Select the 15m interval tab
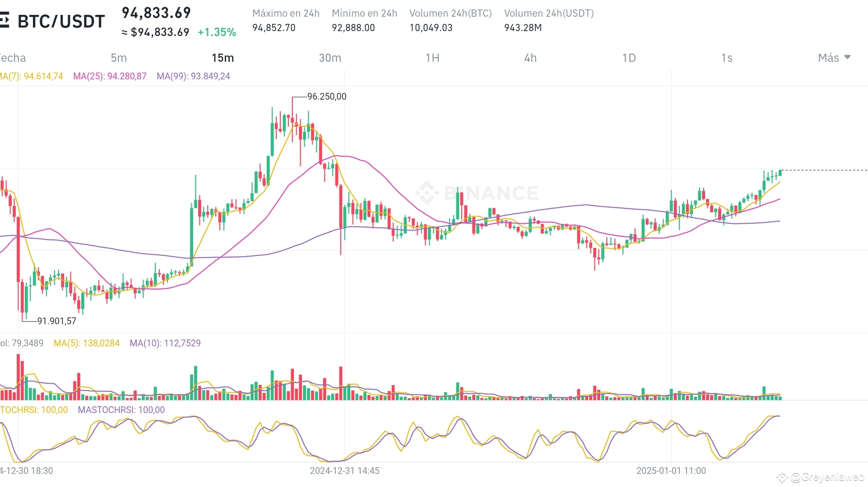This screenshot has width=868, height=487. click(x=223, y=58)
